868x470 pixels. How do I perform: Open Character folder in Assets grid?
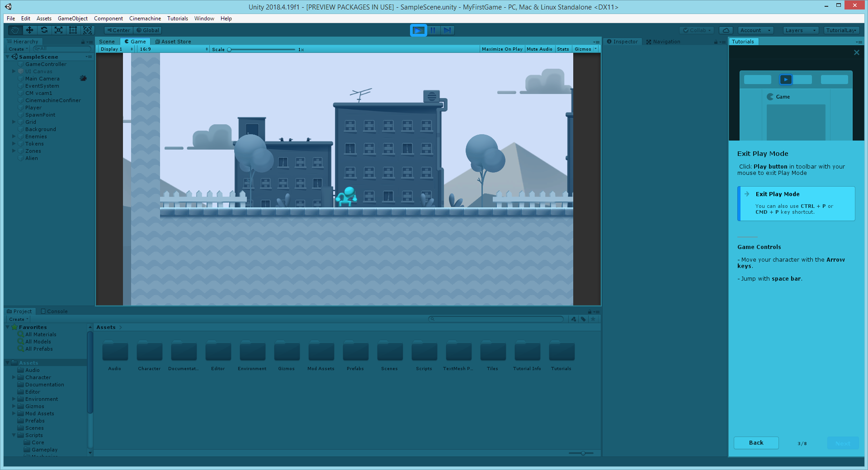point(149,351)
